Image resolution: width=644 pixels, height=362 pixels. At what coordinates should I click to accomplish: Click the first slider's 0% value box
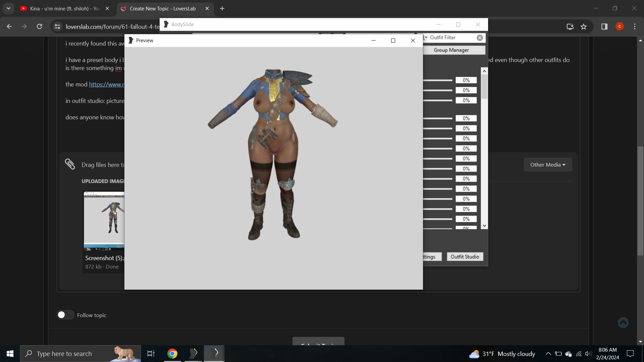coord(466,80)
